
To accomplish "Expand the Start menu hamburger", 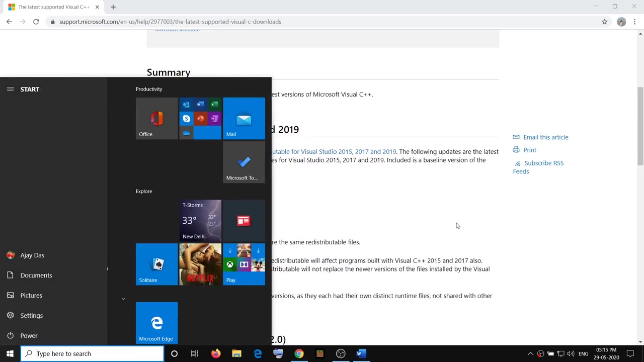I will [10, 89].
